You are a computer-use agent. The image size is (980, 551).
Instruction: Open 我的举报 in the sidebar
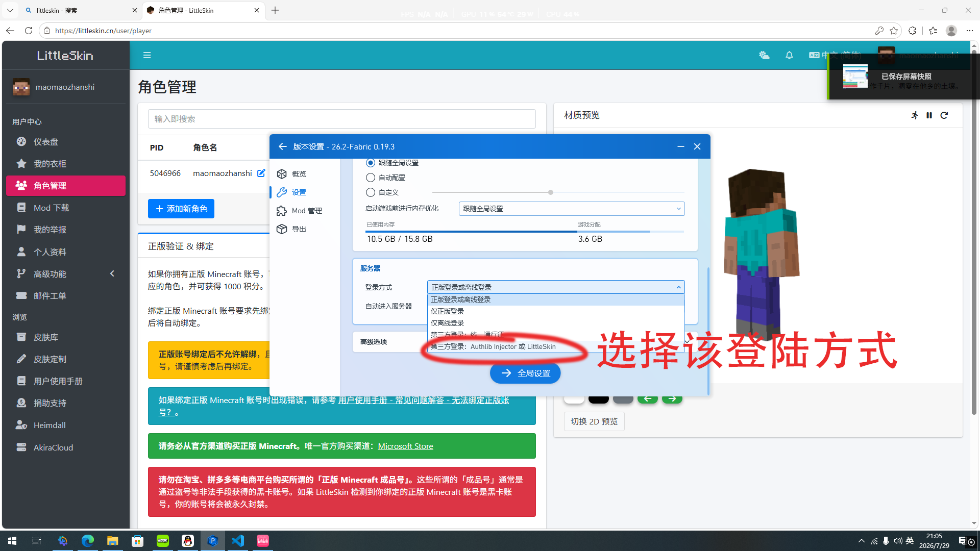coord(66,230)
